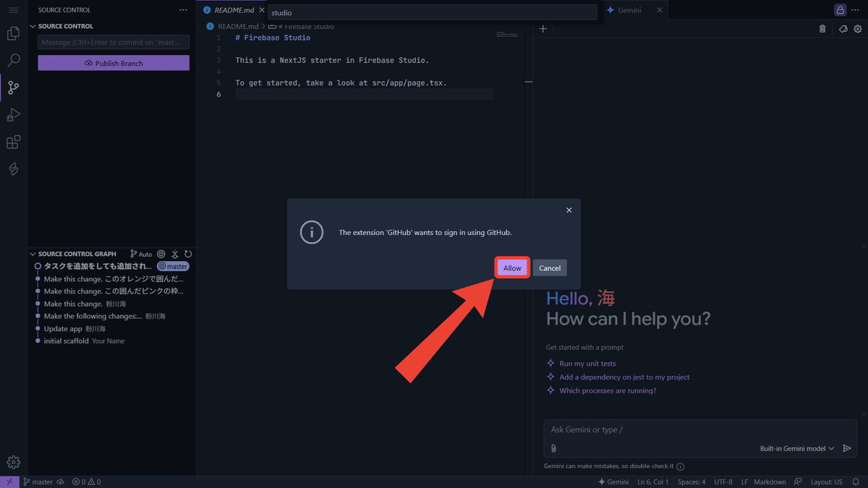This screenshot has width=868, height=488.
Task: Close the Gemini tab
Action: pos(659,10)
